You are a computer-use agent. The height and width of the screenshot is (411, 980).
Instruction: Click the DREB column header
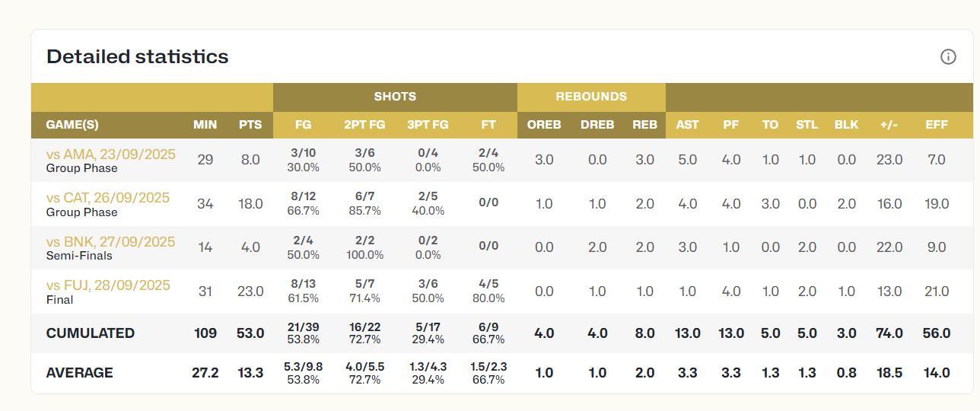597,125
